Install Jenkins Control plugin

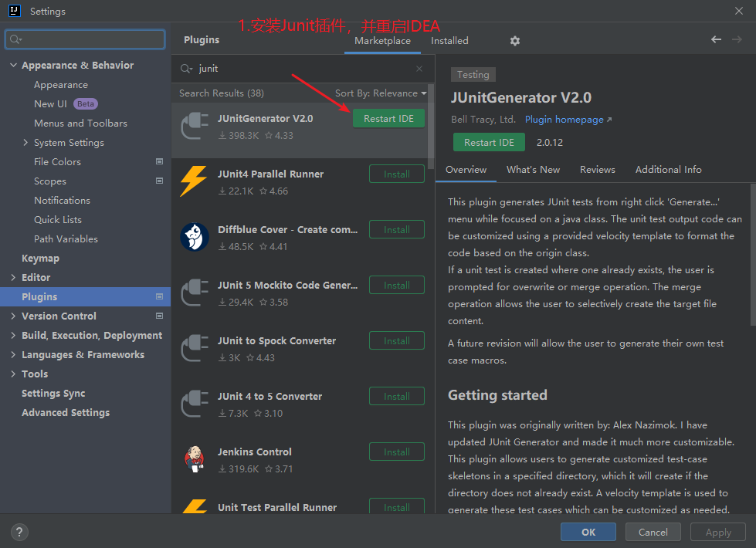tap(397, 452)
